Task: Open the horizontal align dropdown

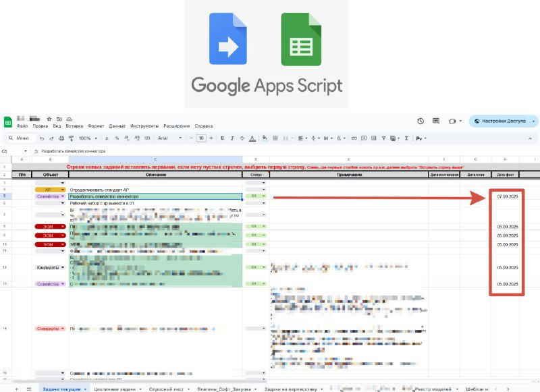Action: pyautogui.click(x=302, y=138)
